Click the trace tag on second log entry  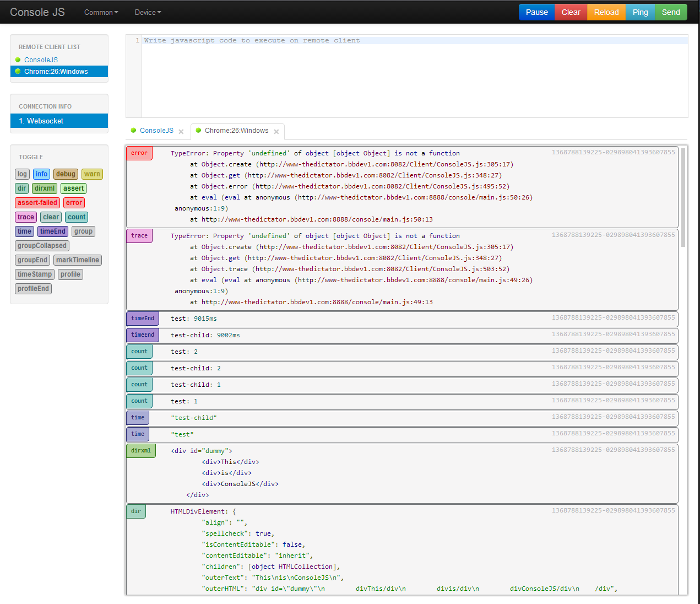(139, 236)
